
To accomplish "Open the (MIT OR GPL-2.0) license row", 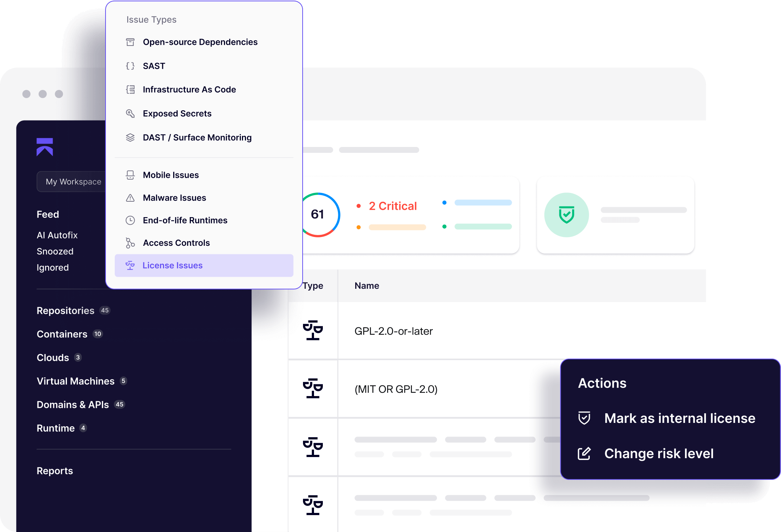I will point(396,389).
